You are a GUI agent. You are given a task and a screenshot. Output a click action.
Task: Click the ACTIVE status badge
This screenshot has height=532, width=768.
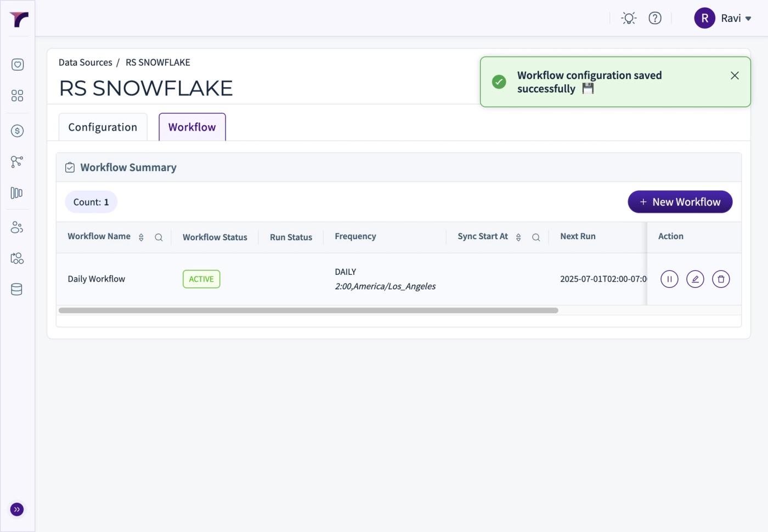pyautogui.click(x=201, y=279)
